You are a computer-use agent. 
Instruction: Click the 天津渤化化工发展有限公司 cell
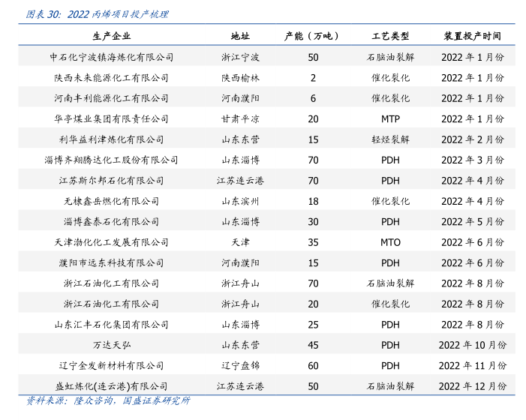111,242
